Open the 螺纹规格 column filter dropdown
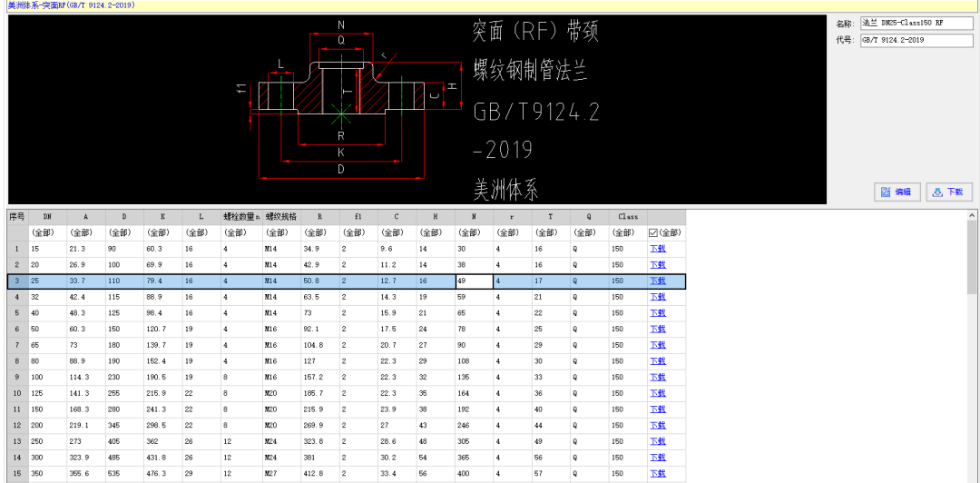 coord(281,232)
